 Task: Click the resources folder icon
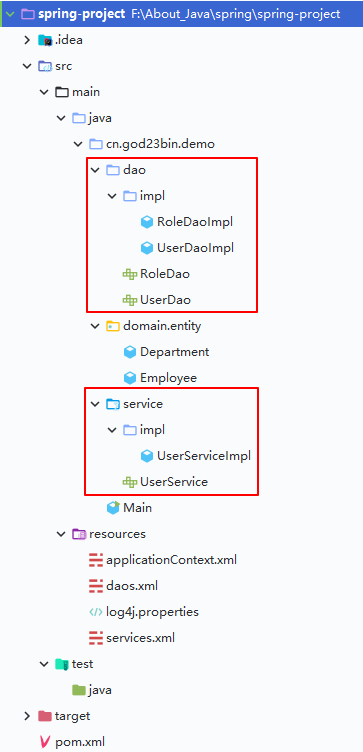79,534
